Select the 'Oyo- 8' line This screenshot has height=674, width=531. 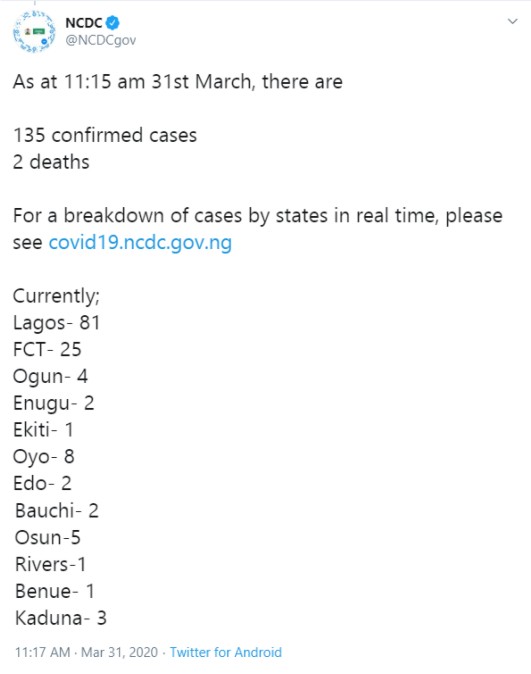click(x=44, y=457)
